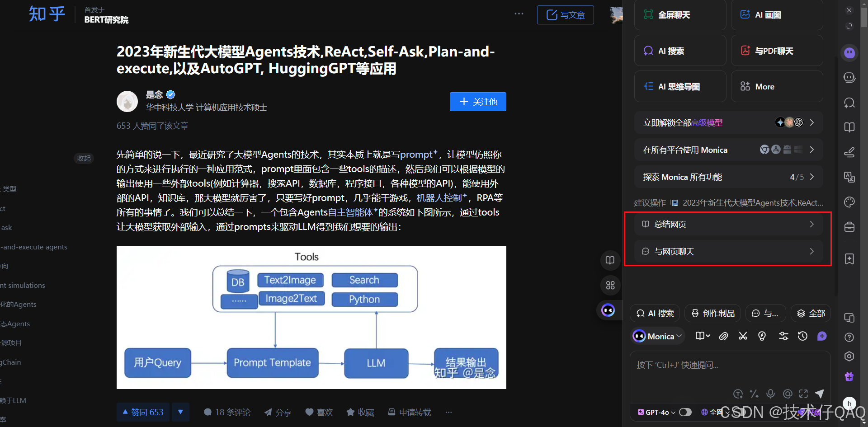
Task: Open the 知乎 logo home link
Action: pyautogui.click(x=47, y=14)
